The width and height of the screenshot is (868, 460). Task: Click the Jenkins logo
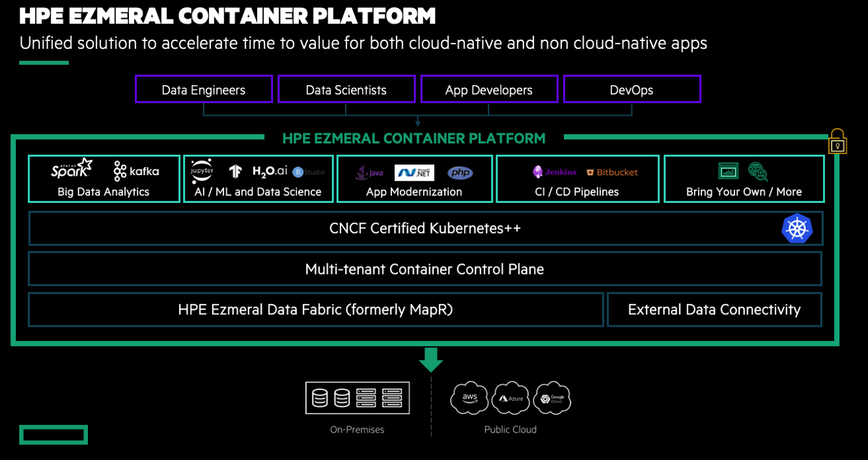pyautogui.click(x=554, y=172)
